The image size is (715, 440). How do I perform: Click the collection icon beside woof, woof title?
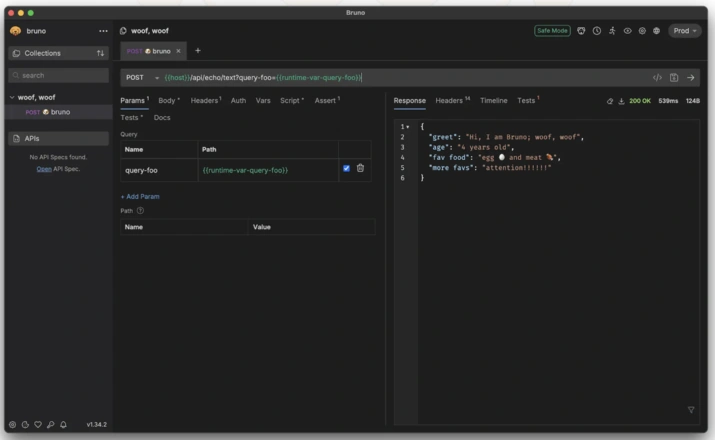point(123,31)
